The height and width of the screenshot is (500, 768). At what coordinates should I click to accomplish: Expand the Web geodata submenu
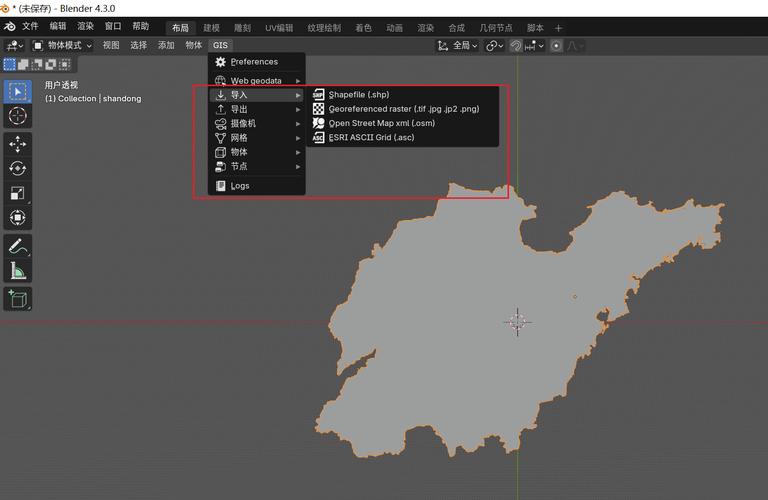(x=257, y=80)
